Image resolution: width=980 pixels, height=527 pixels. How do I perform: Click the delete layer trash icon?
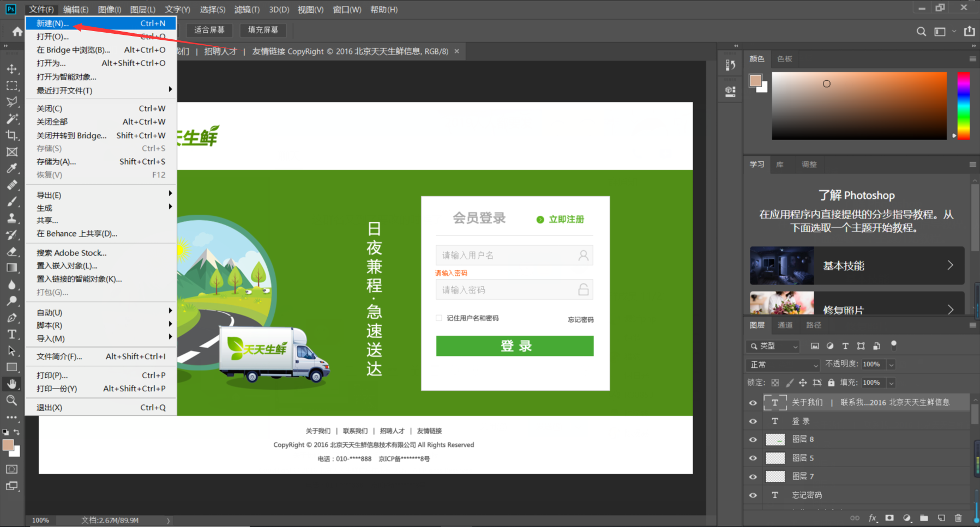pyautogui.click(x=958, y=518)
